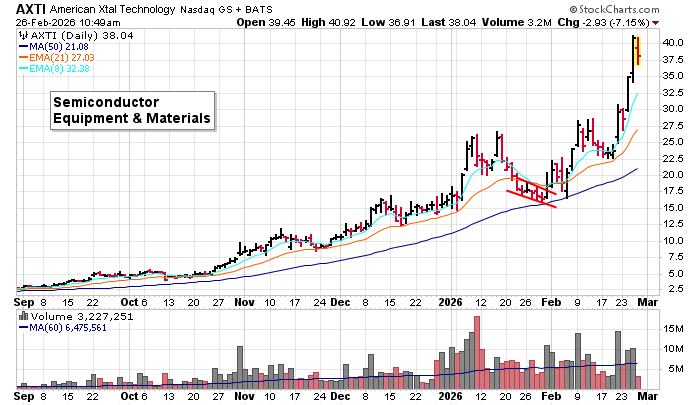Screen dimensions: 700x405
Task: Click the yellow-highlighted latest candlestick
Action: [x=637, y=50]
